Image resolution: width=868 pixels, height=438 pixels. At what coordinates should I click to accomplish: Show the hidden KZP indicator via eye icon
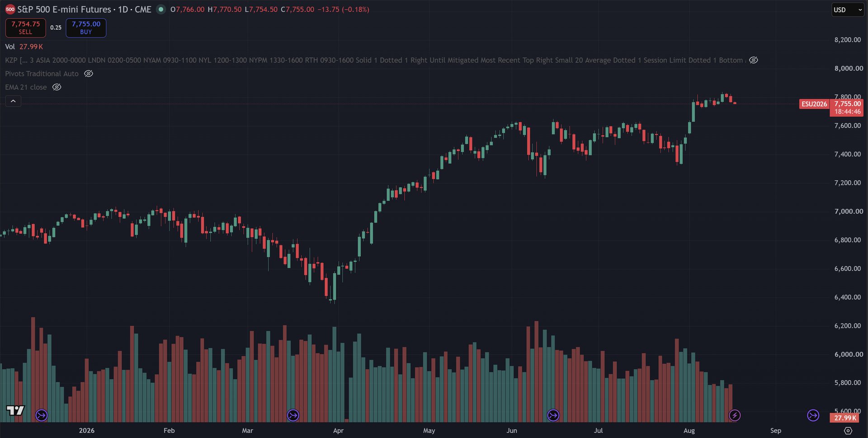[754, 60]
